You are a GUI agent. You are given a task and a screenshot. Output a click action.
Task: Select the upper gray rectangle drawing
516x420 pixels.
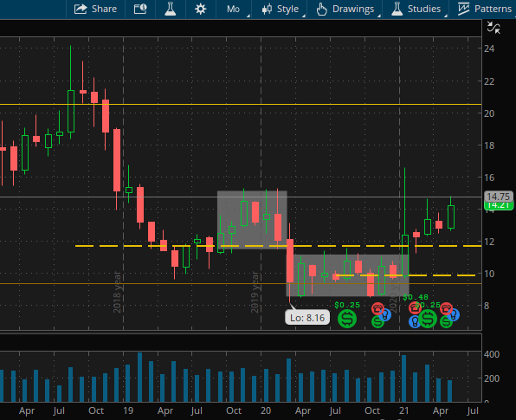coord(252,220)
